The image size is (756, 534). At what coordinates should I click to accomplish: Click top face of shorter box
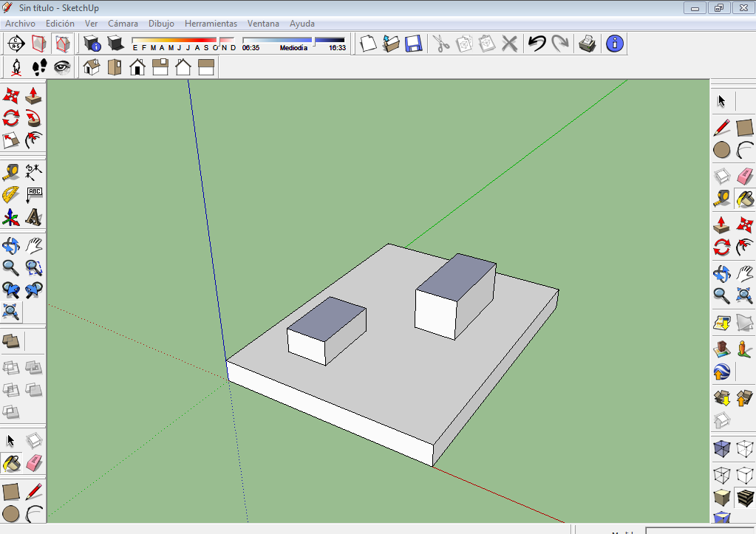coord(327,319)
